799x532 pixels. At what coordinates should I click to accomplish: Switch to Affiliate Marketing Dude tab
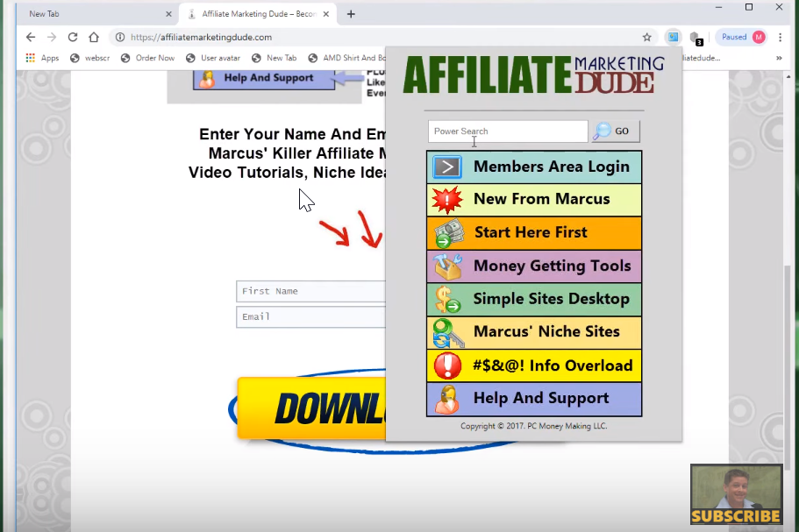[257, 14]
